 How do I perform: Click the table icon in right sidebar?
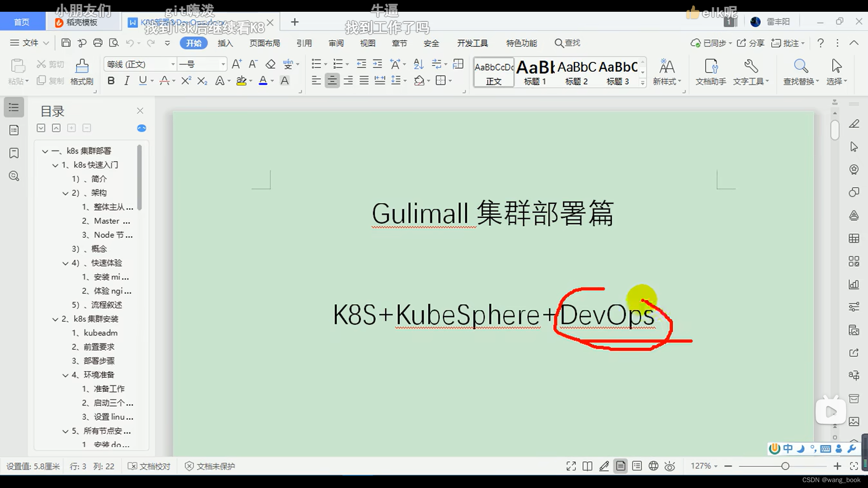(854, 239)
